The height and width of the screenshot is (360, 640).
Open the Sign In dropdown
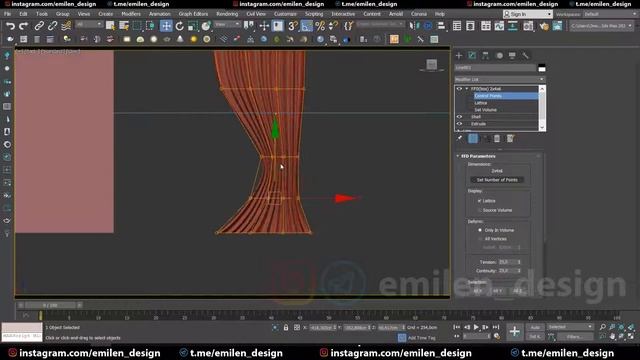[x=527, y=14]
